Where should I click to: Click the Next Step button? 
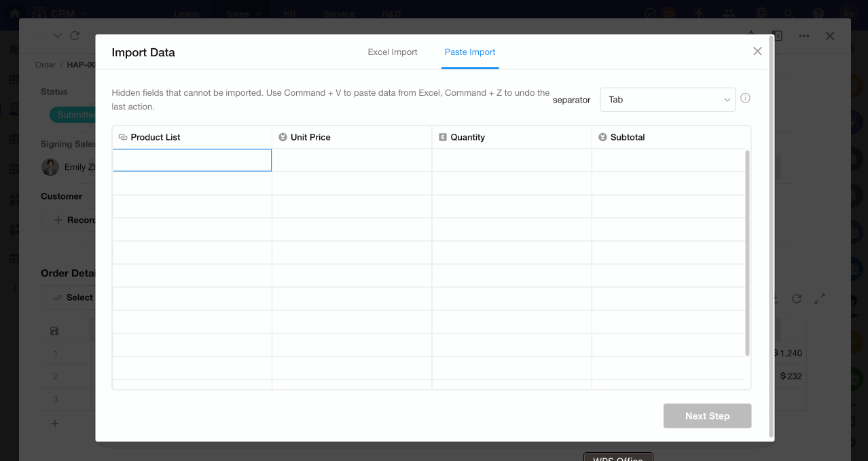(707, 416)
